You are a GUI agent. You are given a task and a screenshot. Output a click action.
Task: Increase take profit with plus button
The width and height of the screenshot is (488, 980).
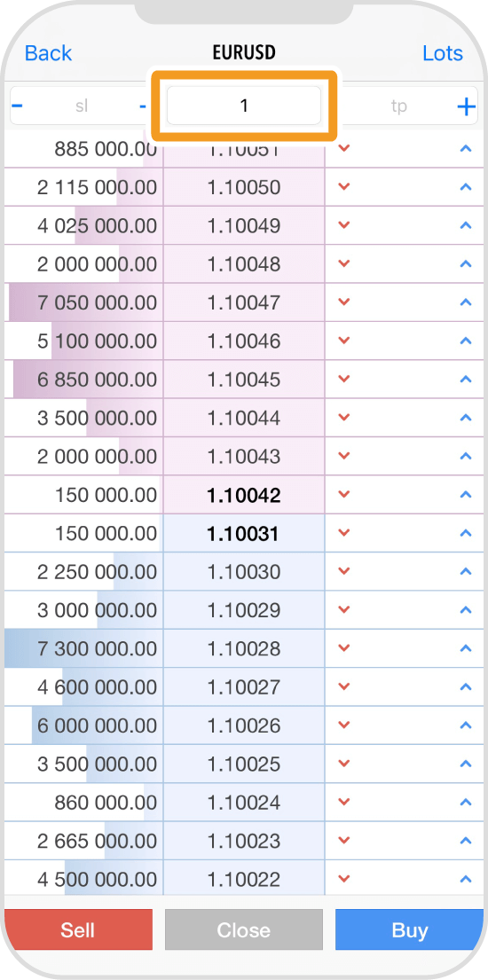pyautogui.click(x=466, y=107)
